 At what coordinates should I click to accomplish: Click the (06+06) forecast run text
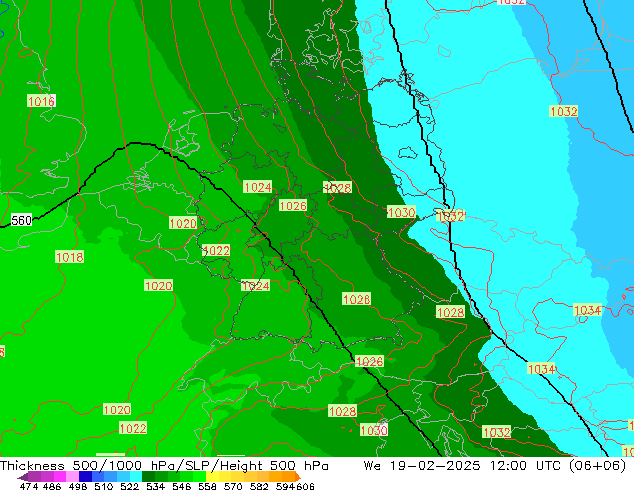click(598, 466)
